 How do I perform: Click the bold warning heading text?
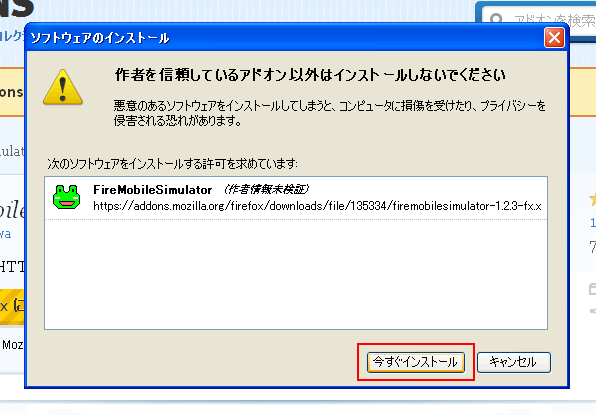(x=310, y=75)
